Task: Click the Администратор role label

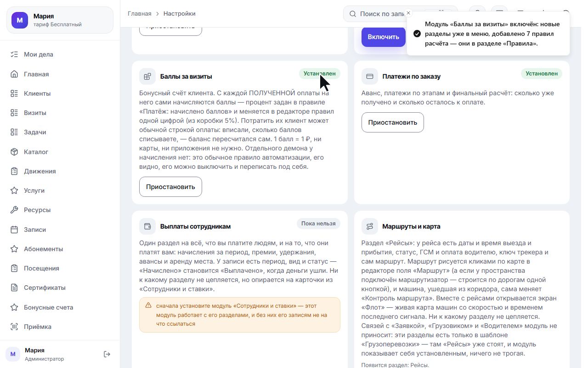Action: click(45, 359)
